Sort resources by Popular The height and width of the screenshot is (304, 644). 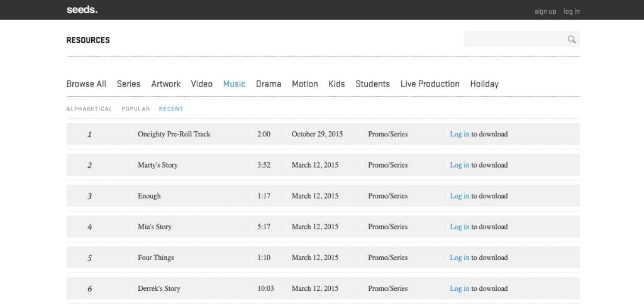pos(136,109)
